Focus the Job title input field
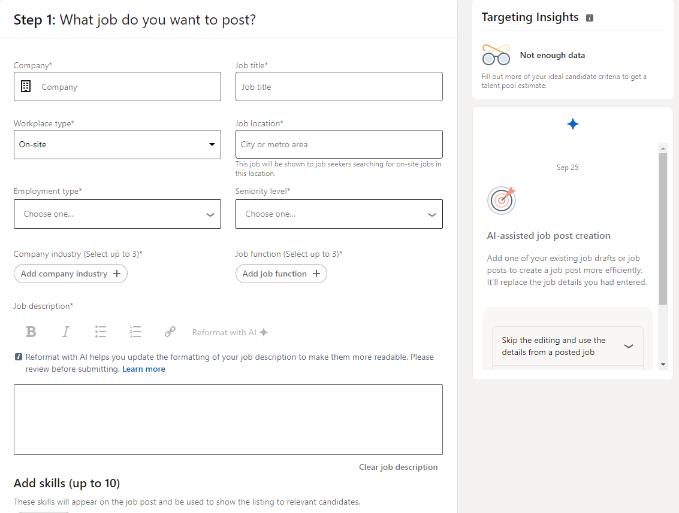The height and width of the screenshot is (513, 679). pyautogui.click(x=339, y=87)
